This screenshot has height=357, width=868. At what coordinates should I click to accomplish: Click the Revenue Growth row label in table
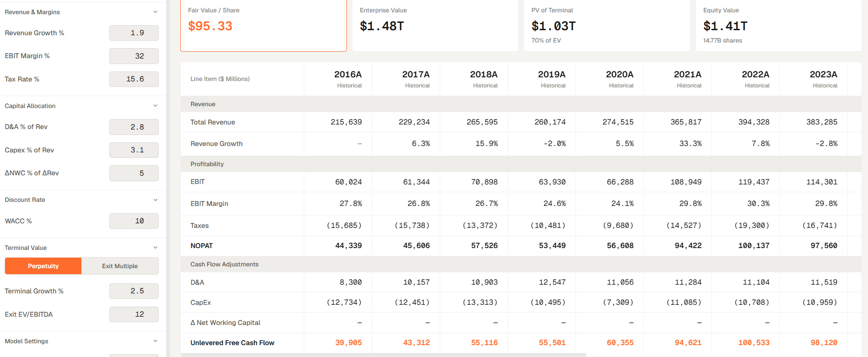point(216,144)
